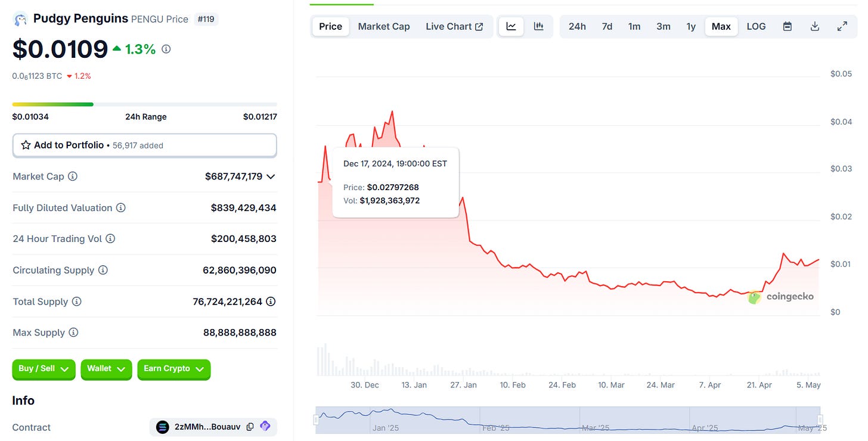Select the 1m time range

(634, 26)
